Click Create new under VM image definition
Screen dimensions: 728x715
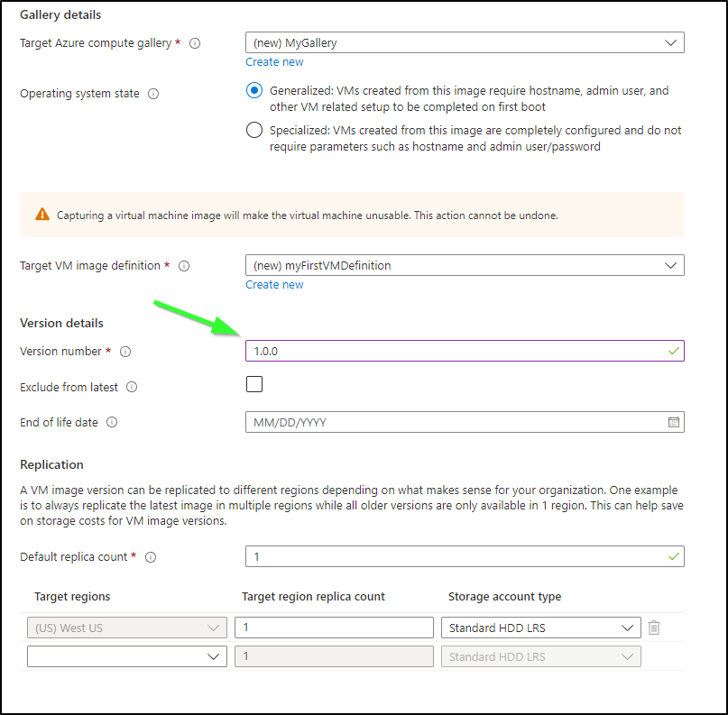(274, 284)
